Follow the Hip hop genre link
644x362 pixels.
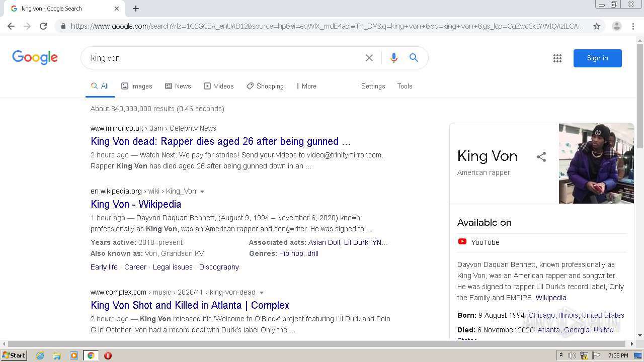(291, 253)
